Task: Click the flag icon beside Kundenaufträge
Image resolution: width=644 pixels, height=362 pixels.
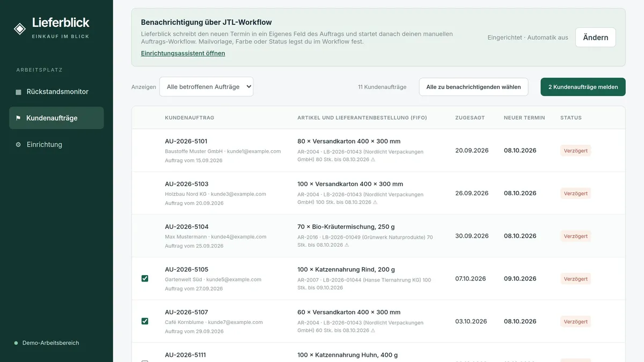Action: point(18,118)
